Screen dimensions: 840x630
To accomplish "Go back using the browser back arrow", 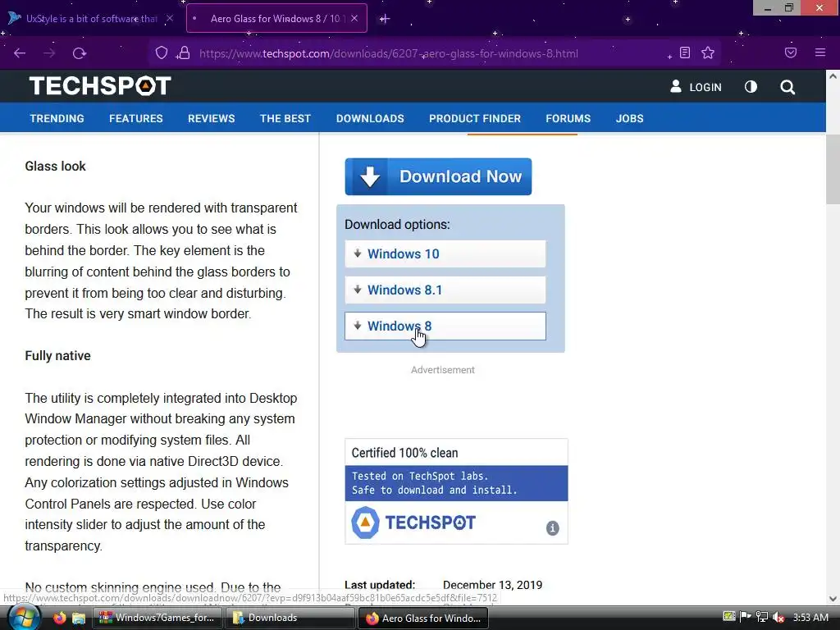I will pyautogui.click(x=20, y=53).
